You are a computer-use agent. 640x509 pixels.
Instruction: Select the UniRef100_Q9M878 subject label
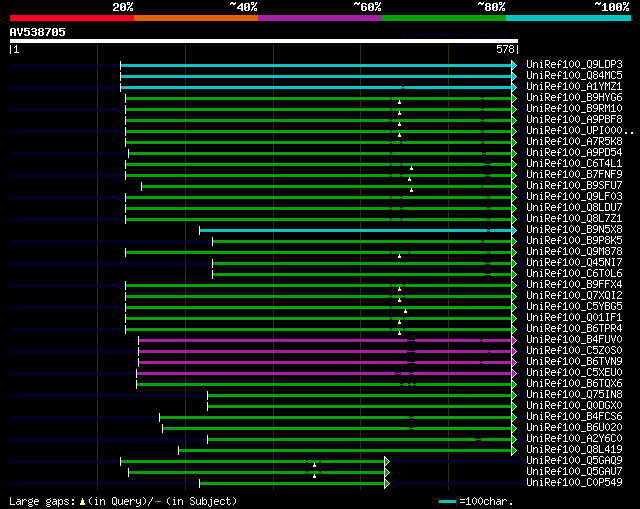[x=574, y=251]
